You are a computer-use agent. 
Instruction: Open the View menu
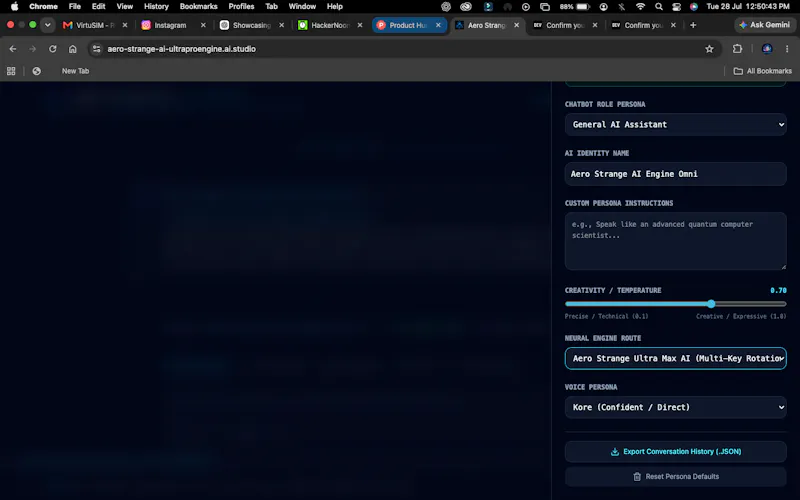(x=124, y=7)
